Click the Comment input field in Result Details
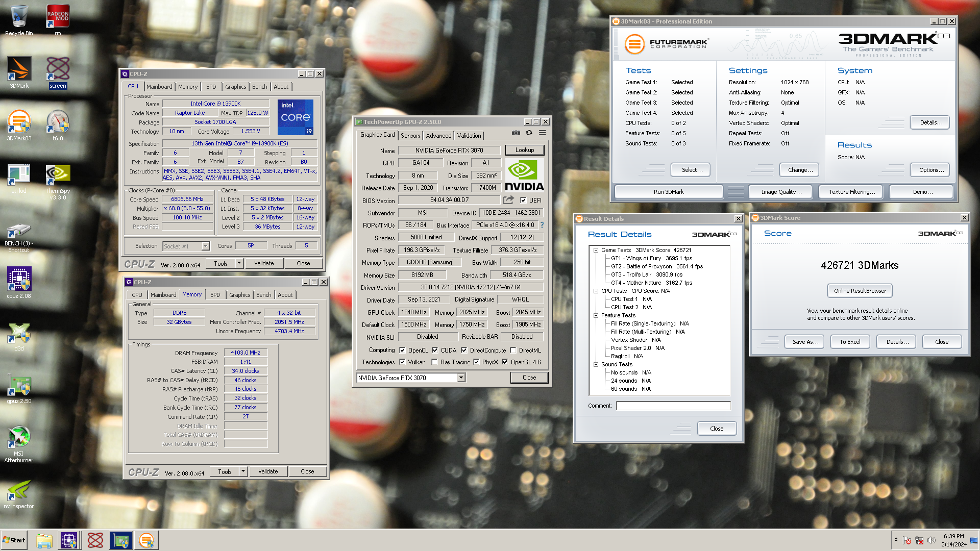This screenshot has height=551, width=980. (673, 406)
